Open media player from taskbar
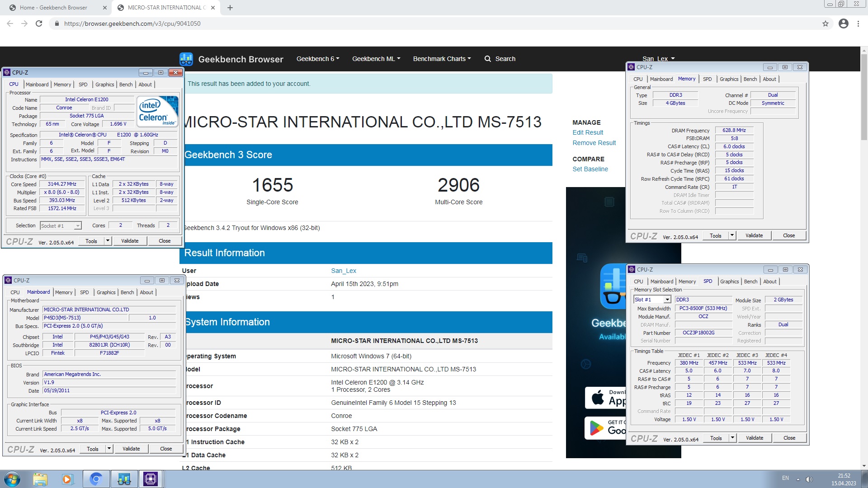Image resolution: width=868 pixels, height=488 pixels. (67, 479)
